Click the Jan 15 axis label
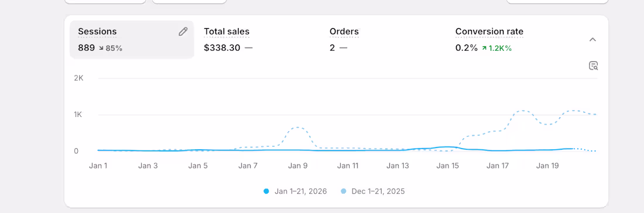Viewport: 644px width, 213px height. (447, 166)
